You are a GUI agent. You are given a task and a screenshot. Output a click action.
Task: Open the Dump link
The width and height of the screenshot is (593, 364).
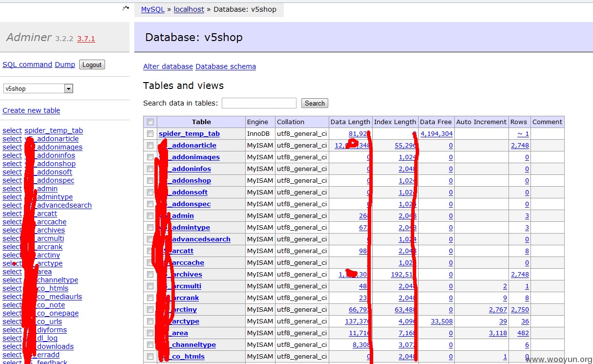[65, 64]
